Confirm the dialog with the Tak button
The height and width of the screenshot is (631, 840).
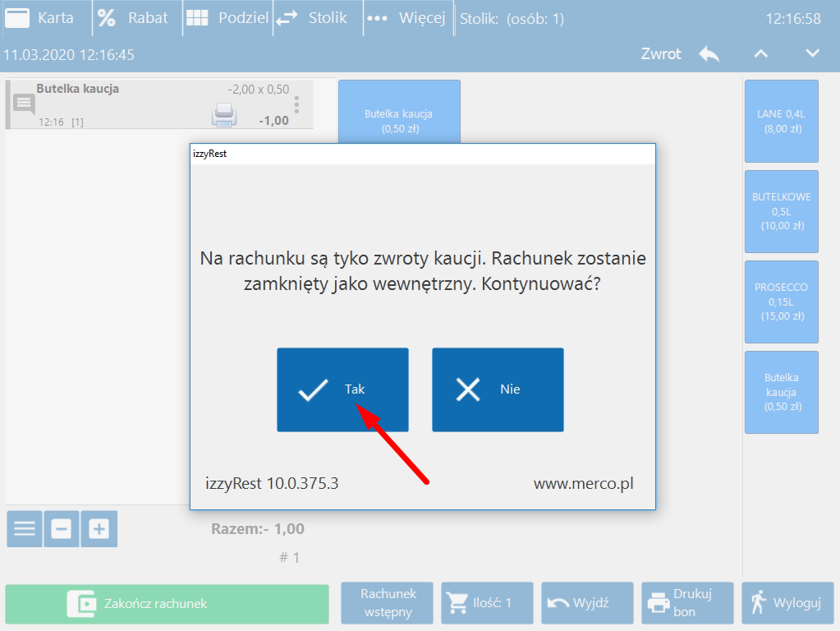coord(342,389)
